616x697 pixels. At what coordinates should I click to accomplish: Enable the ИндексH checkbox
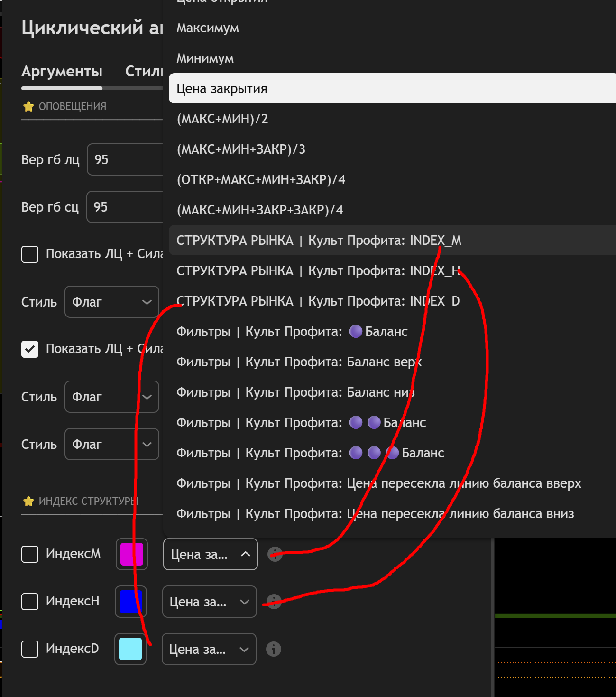(x=30, y=602)
